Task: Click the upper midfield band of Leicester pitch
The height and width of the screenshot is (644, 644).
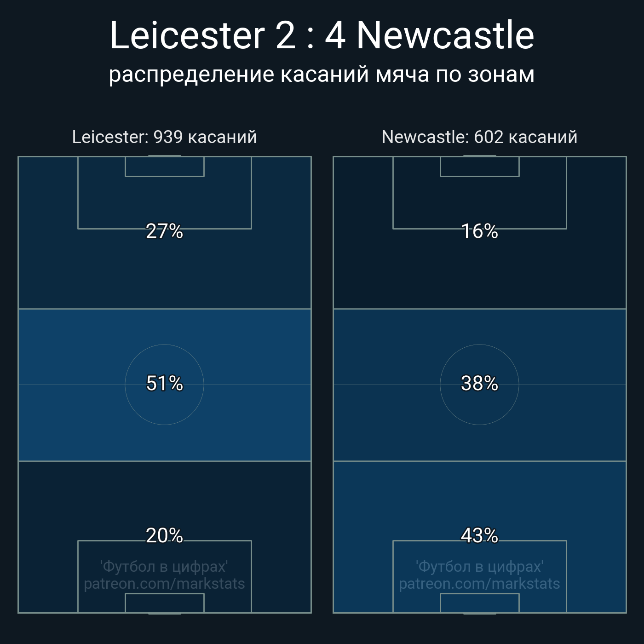Action: pyautogui.click(x=165, y=347)
